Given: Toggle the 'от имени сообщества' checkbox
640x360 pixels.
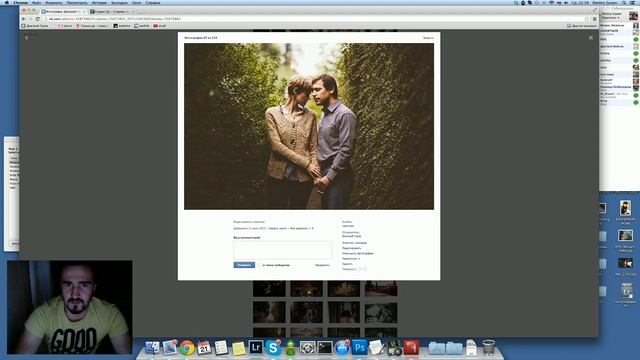Looking at the screenshot, I should click(x=260, y=265).
